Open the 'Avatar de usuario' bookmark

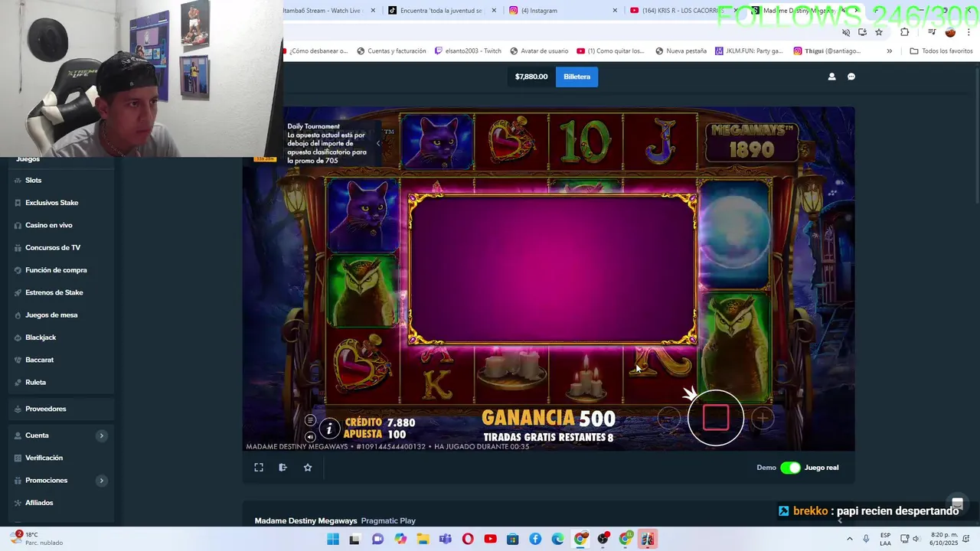pos(538,51)
